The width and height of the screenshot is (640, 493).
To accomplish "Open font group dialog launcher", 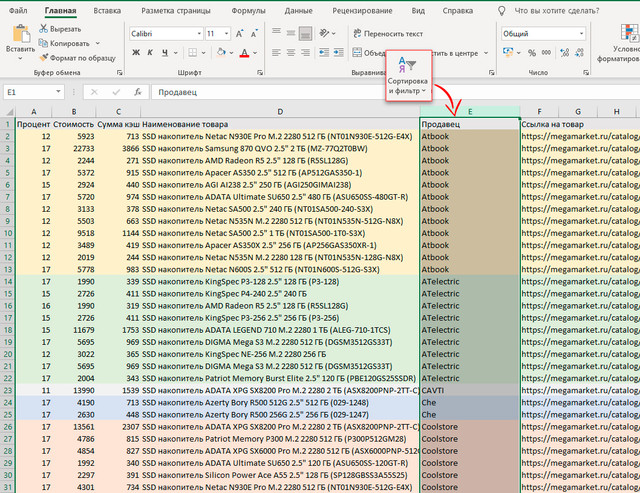I will tap(260, 73).
